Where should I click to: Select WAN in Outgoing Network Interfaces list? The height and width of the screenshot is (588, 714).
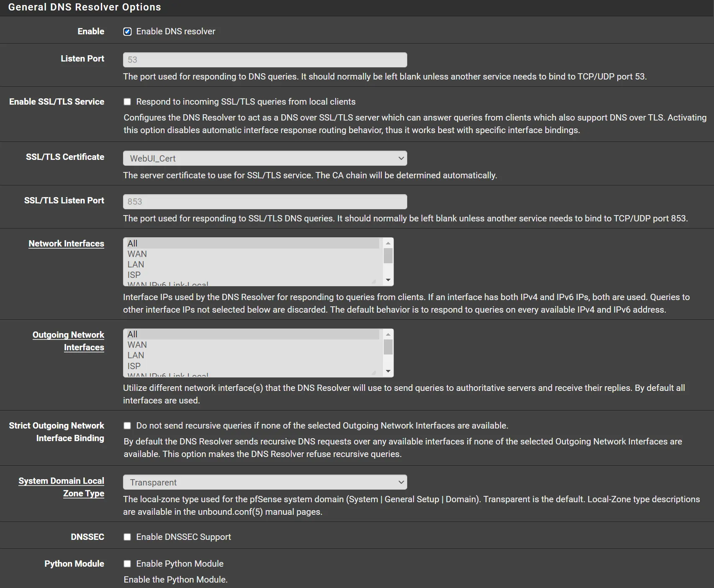coord(137,345)
